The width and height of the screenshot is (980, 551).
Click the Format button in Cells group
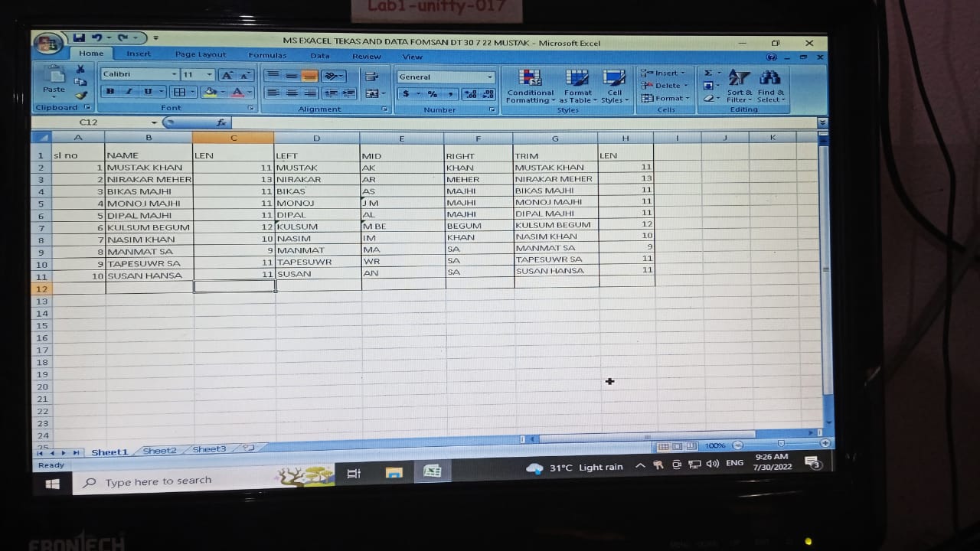[x=665, y=99]
